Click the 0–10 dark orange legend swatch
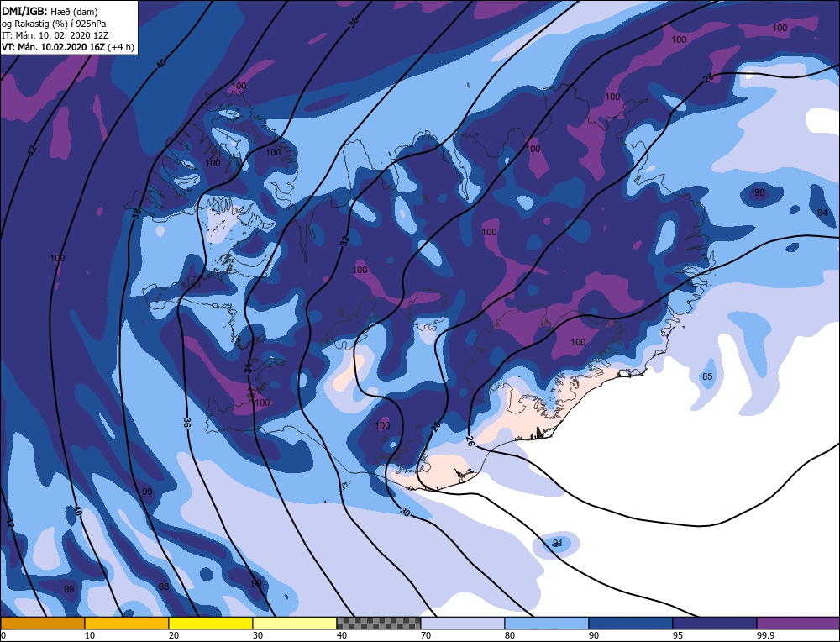 42,624
